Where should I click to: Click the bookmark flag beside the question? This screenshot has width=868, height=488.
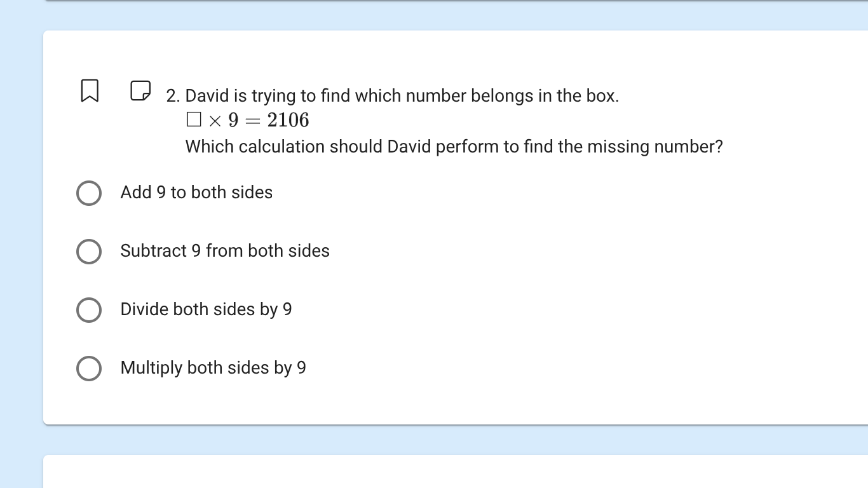[x=89, y=91]
